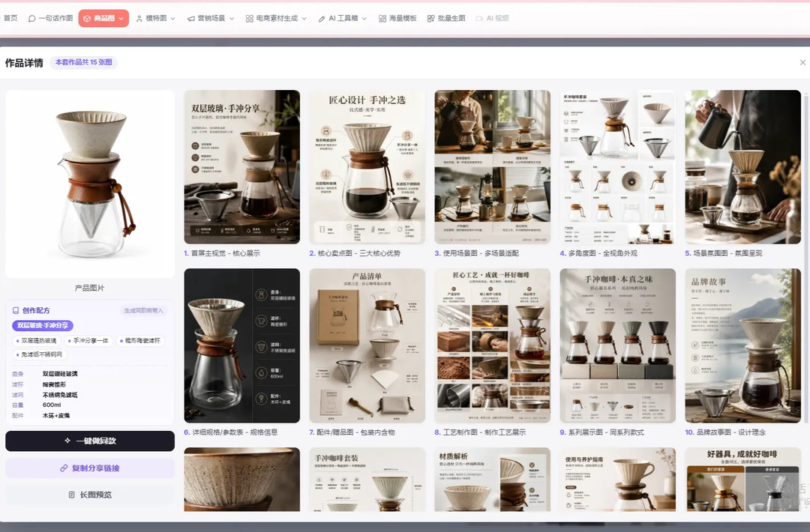The width and height of the screenshot is (810, 532).
Task: Open thumbnail 8 工艺制作图 - 制作工艺展示
Action: coord(492,345)
